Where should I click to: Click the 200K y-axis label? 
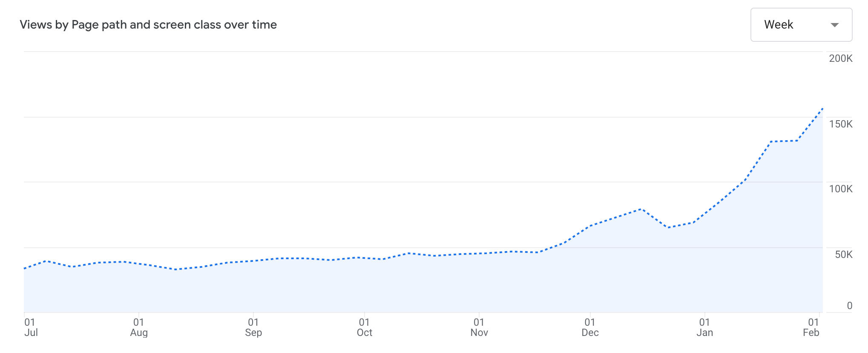(840, 59)
